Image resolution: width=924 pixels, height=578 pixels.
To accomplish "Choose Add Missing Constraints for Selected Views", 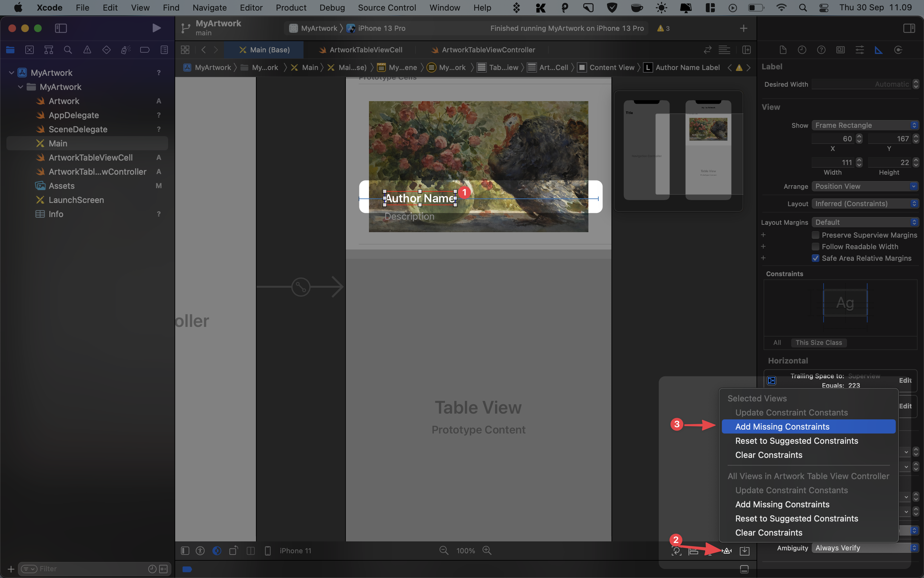I will point(808,427).
